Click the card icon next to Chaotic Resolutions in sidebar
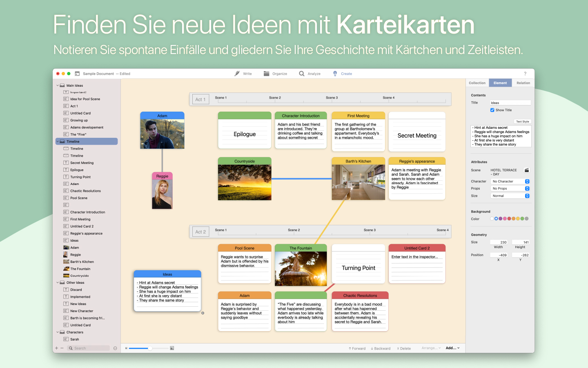 click(66, 191)
